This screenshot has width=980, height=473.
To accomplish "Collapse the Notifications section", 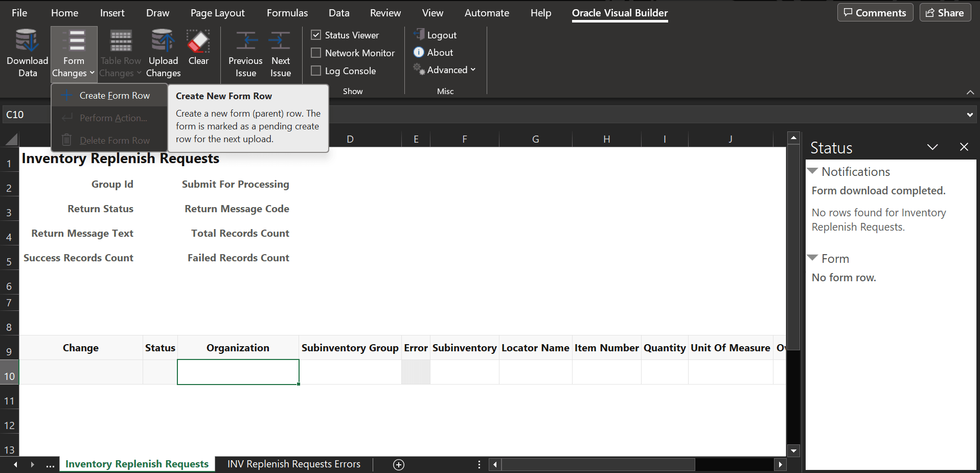I will pos(812,171).
